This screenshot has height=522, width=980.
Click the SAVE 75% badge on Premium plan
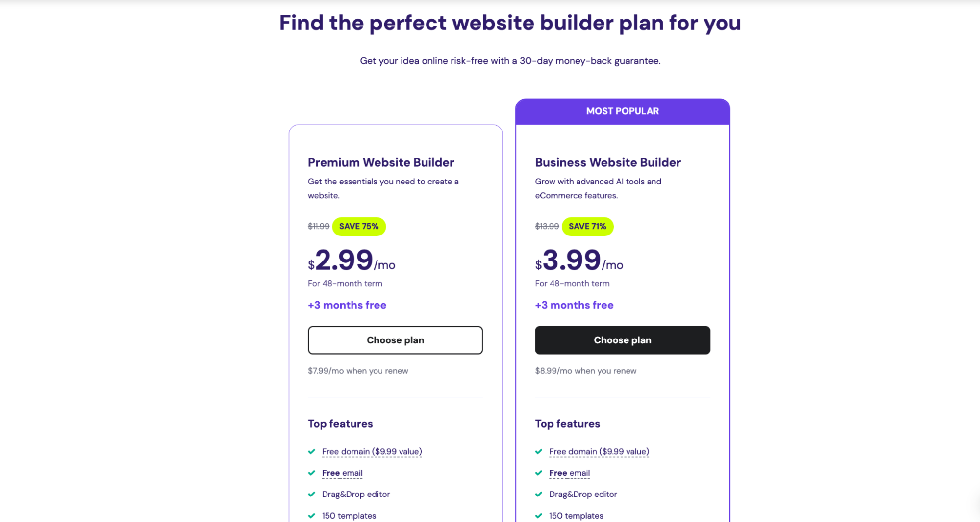tap(359, 226)
